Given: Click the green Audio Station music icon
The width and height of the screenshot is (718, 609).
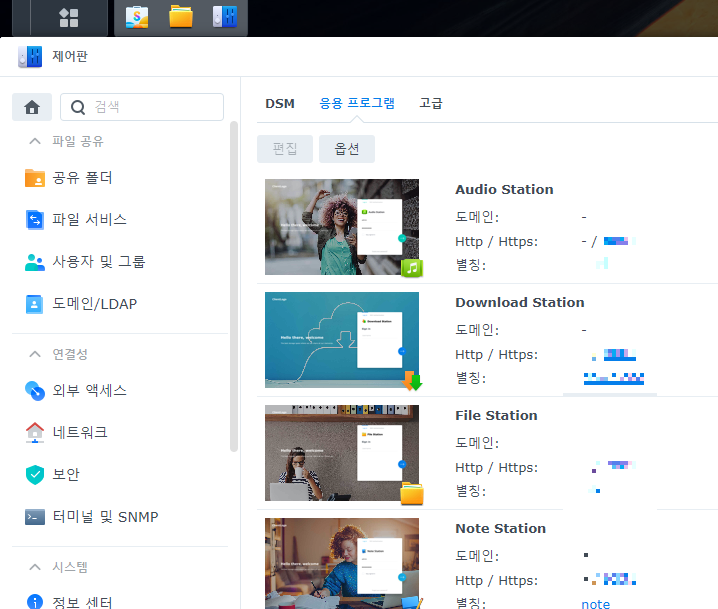Looking at the screenshot, I should (x=412, y=268).
